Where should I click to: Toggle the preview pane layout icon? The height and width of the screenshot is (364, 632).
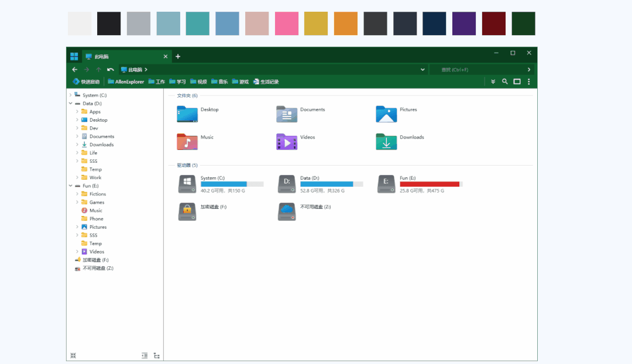pos(517,81)
